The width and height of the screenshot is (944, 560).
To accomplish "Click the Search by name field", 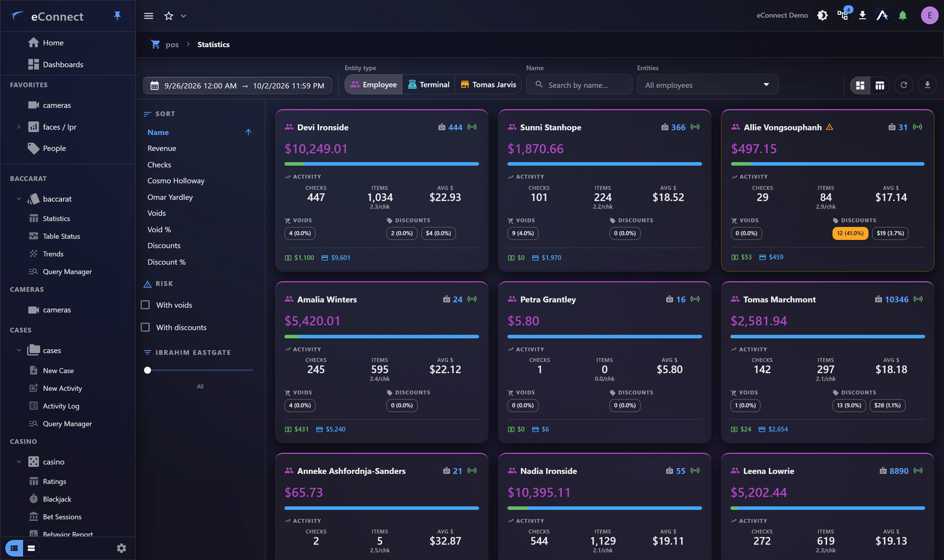I will 579,85.
